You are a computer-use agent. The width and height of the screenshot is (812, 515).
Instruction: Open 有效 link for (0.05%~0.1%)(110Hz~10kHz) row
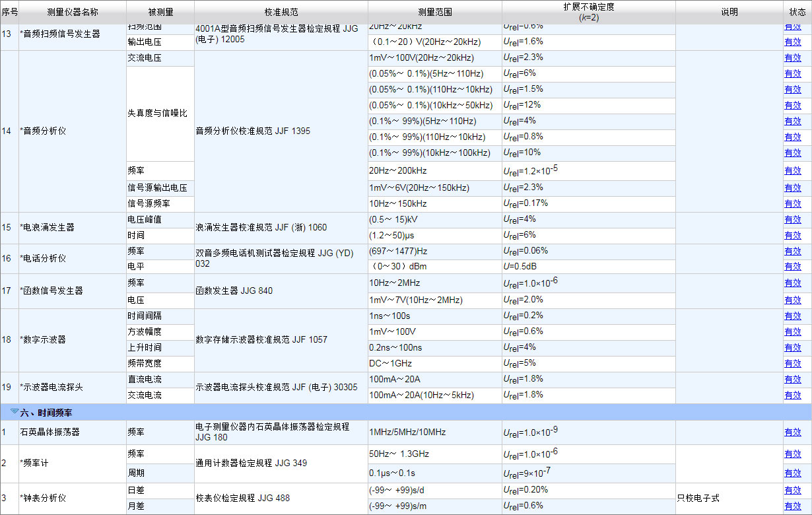792,89
